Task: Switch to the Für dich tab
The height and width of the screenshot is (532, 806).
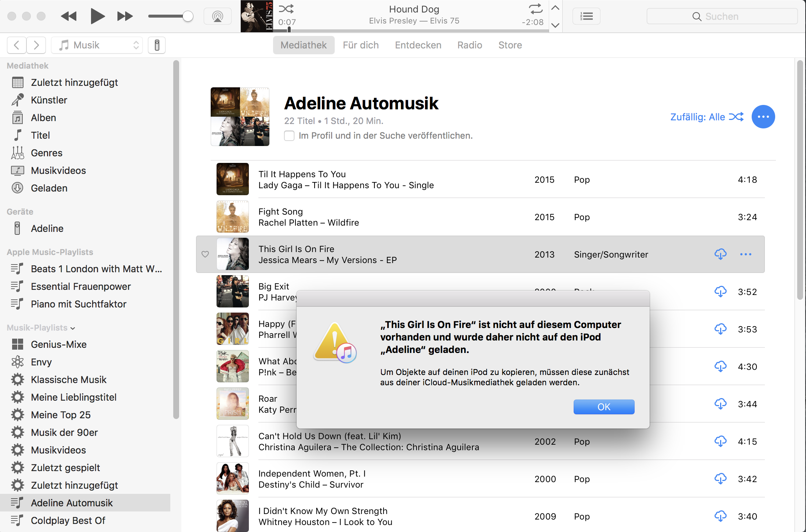Action: pyautogui.click(x=360, y=45)
